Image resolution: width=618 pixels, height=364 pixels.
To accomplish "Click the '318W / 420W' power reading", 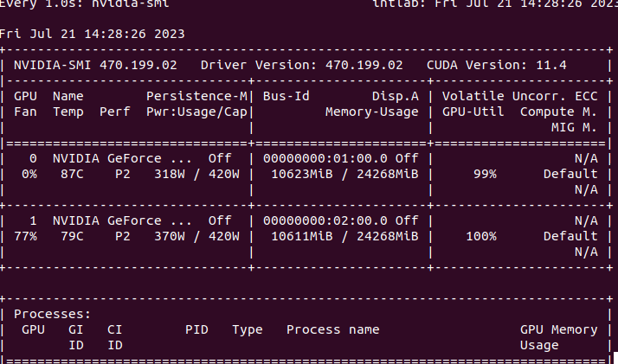I will [196, 174].
